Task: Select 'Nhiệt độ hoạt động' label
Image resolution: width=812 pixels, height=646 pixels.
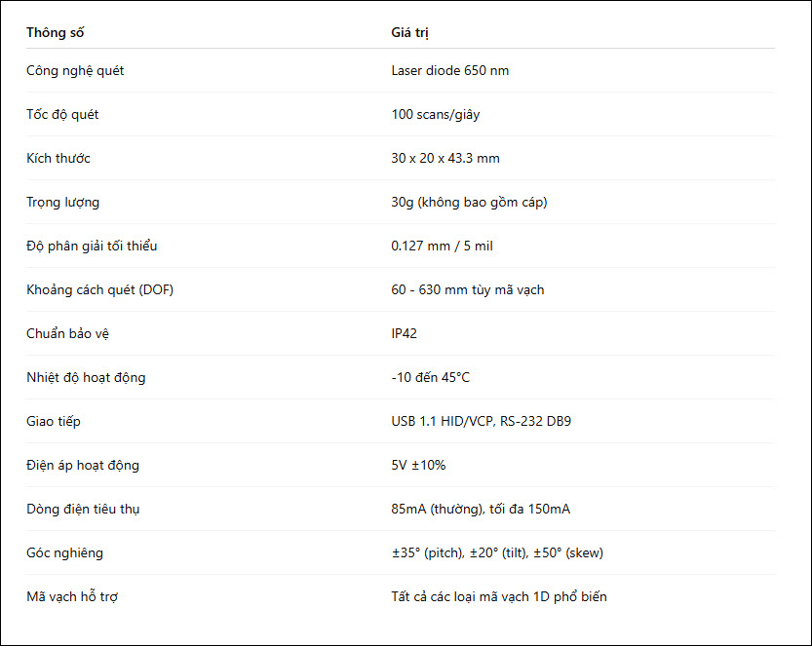Action: point(86,377)
